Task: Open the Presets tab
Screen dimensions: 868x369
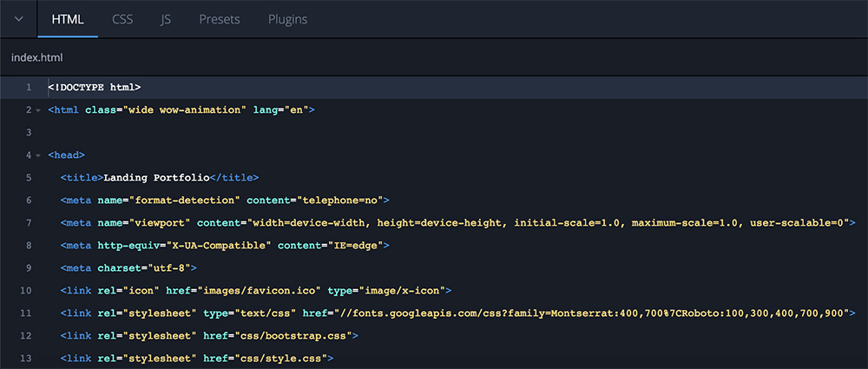Action: pos(219,19)
